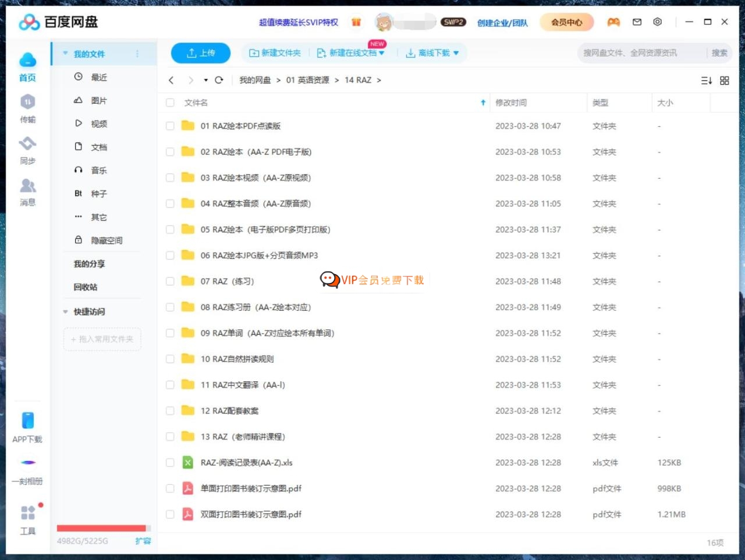This screenshot has width=745, height=560.
Task: Check the box for 10 RAZ自然拼读规则
Action: [170, 359]
